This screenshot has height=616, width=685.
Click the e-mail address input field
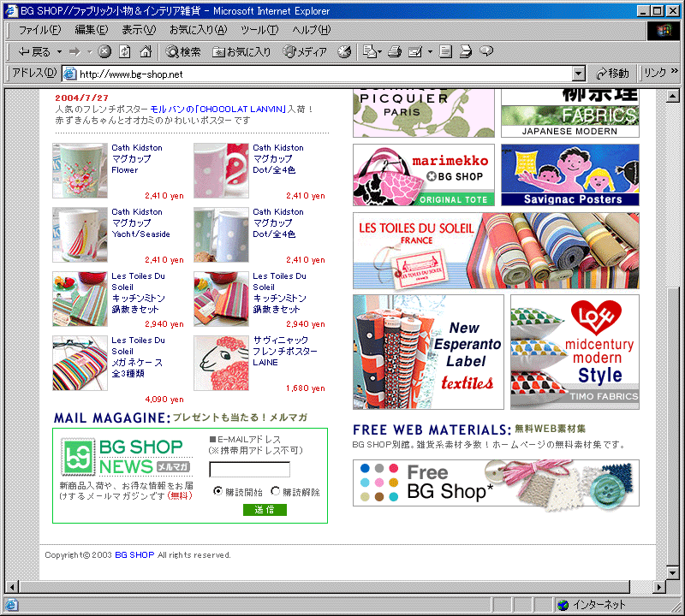point(249,470)
